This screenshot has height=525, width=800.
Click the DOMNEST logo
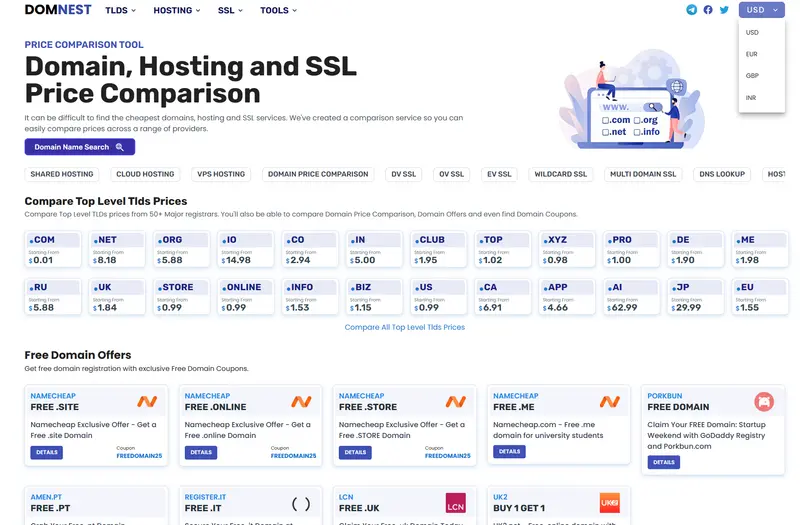pos(58,10)
